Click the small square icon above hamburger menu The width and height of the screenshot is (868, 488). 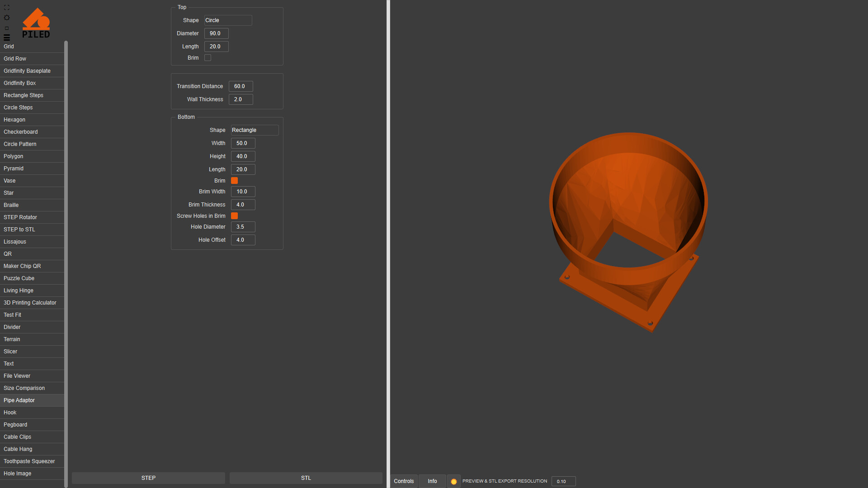point(7,28)
